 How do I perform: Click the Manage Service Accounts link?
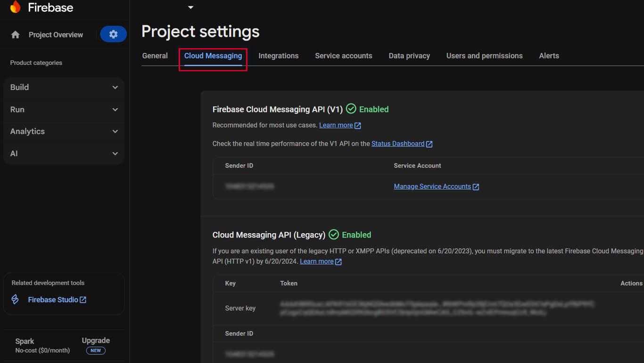[x=432, y=186]
